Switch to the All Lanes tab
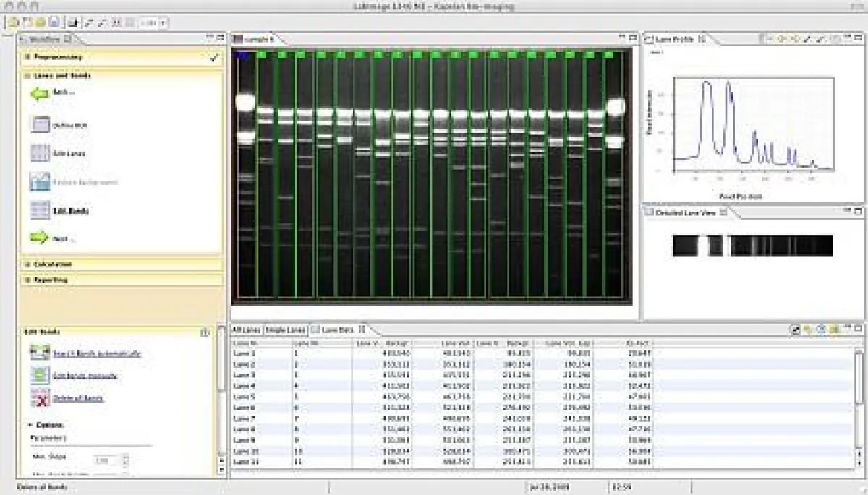868x495 pixels. [x=247, y=330]
